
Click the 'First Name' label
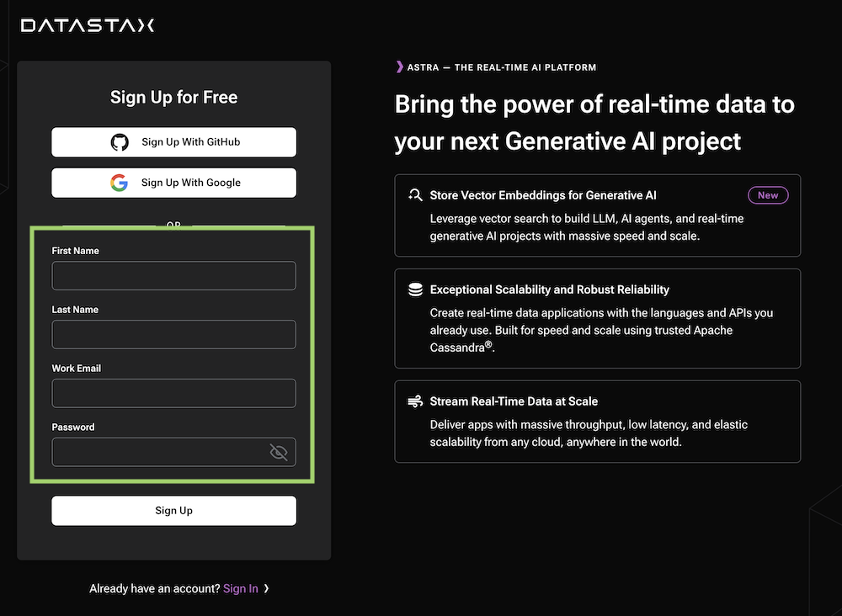tap(75, 251)
